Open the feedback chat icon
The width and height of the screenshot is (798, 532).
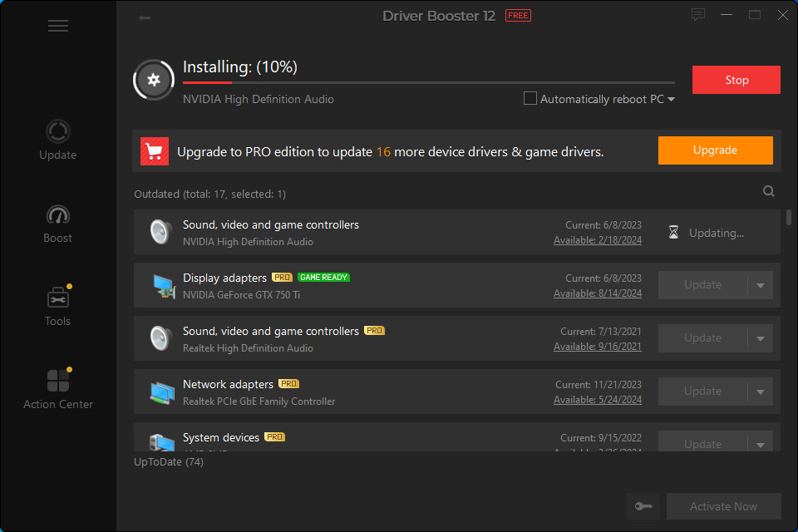pyautogui.click(x=697, y=15)
